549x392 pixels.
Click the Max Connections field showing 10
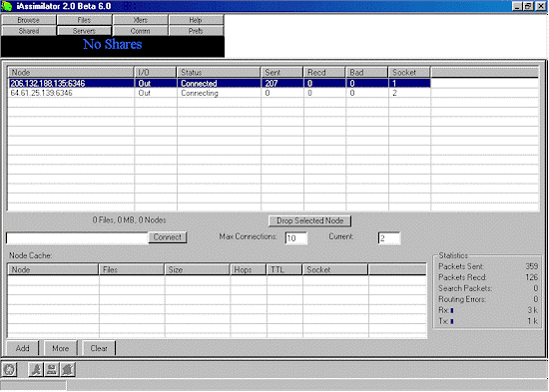click(x=295, y=238)
